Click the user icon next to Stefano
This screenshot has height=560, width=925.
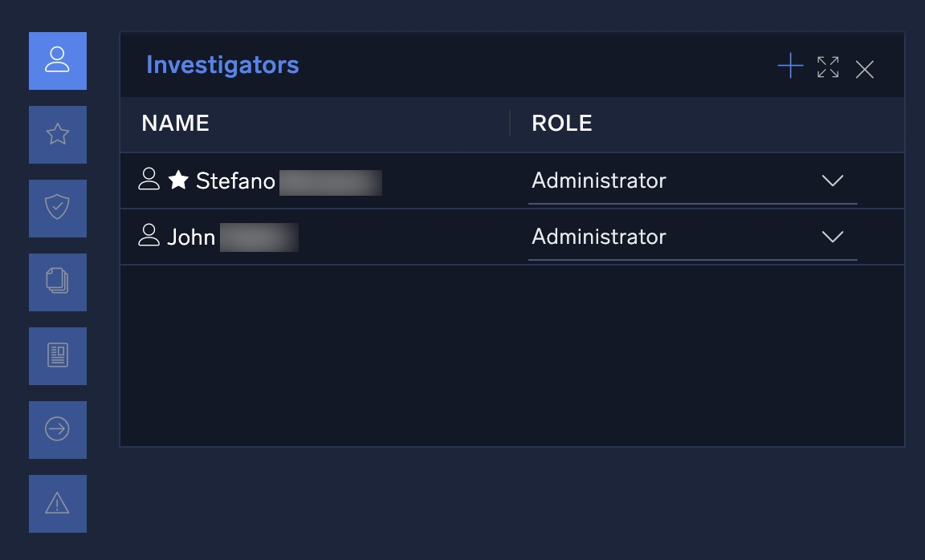[149, 181]
